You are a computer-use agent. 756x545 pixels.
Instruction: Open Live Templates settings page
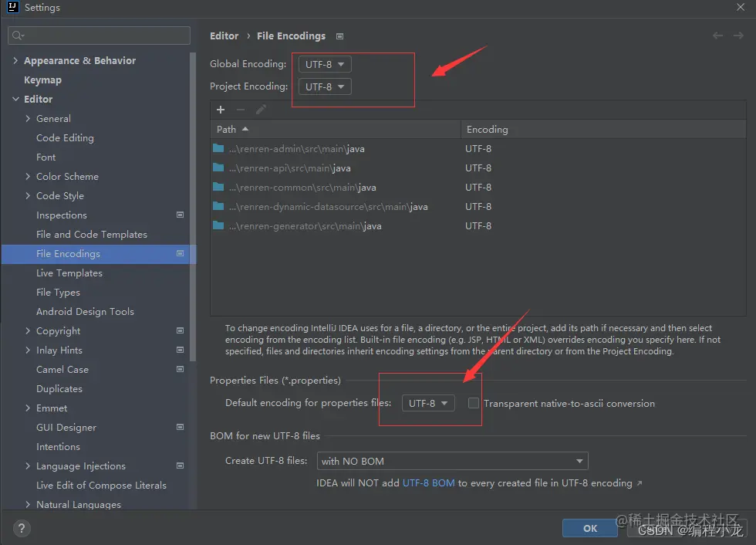click(x=69, y=273)
